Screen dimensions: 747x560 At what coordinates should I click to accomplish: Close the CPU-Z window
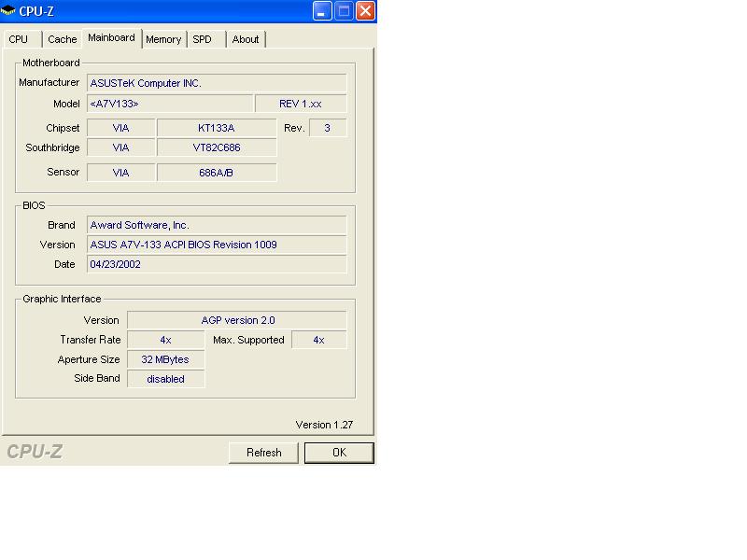[365, 11]
